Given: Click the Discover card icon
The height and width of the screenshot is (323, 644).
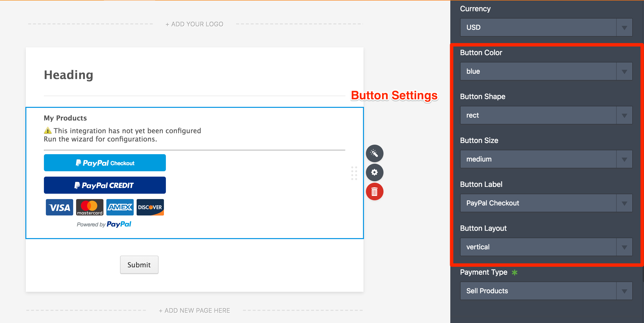Looking at the screenshot, I should pos(150,207).
